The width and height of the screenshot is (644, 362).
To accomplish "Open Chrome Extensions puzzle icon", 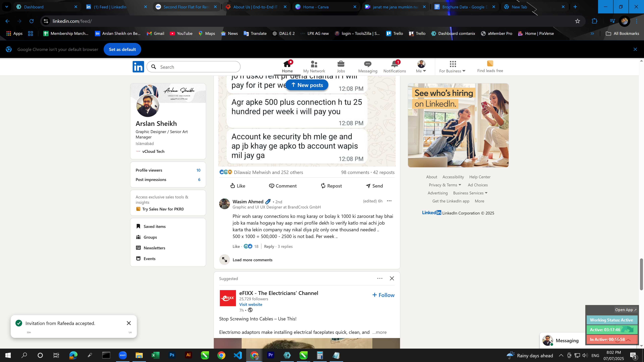I will pos(595,21).
